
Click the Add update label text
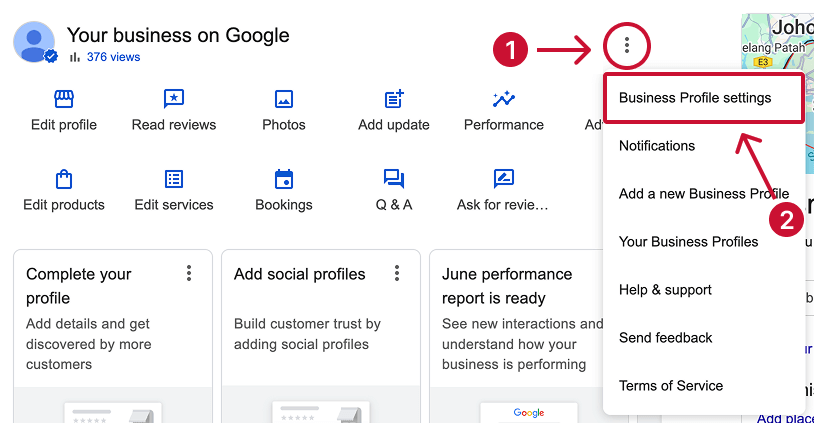point(394,125)
